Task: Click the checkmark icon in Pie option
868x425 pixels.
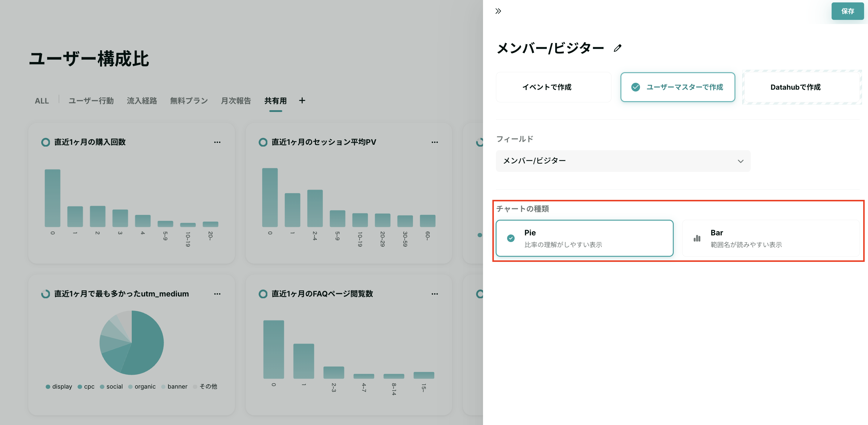Action: point(510,238)
